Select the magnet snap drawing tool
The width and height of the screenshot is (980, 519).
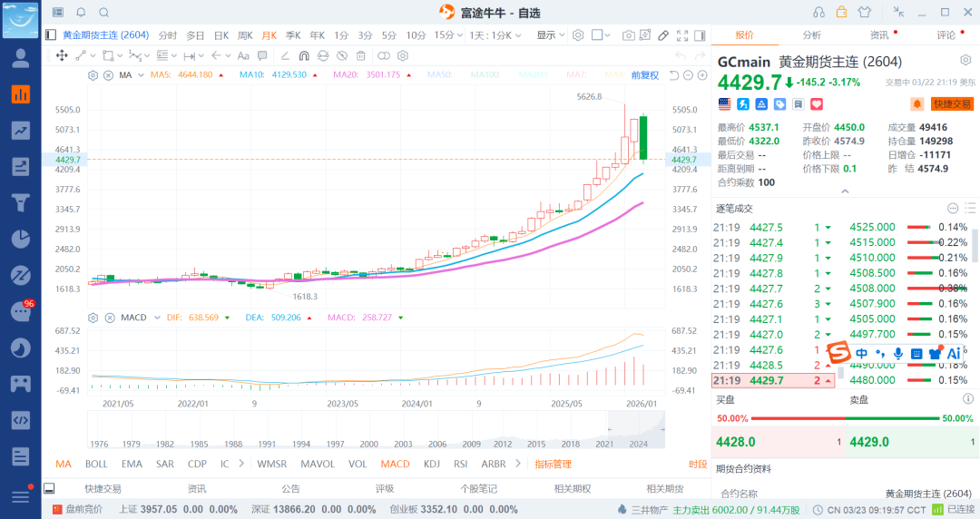[x=304, y=55]
